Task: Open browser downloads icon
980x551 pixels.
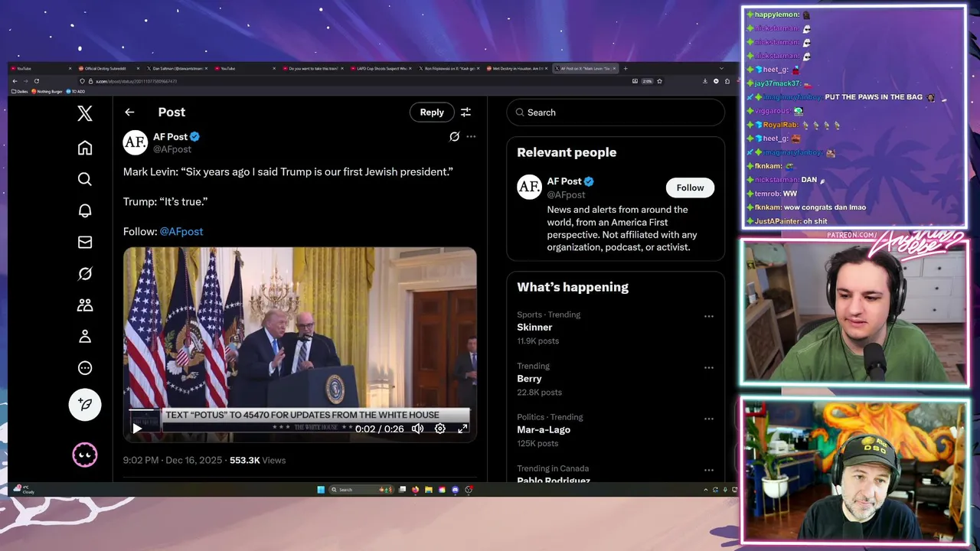Action: click(705, 81)
